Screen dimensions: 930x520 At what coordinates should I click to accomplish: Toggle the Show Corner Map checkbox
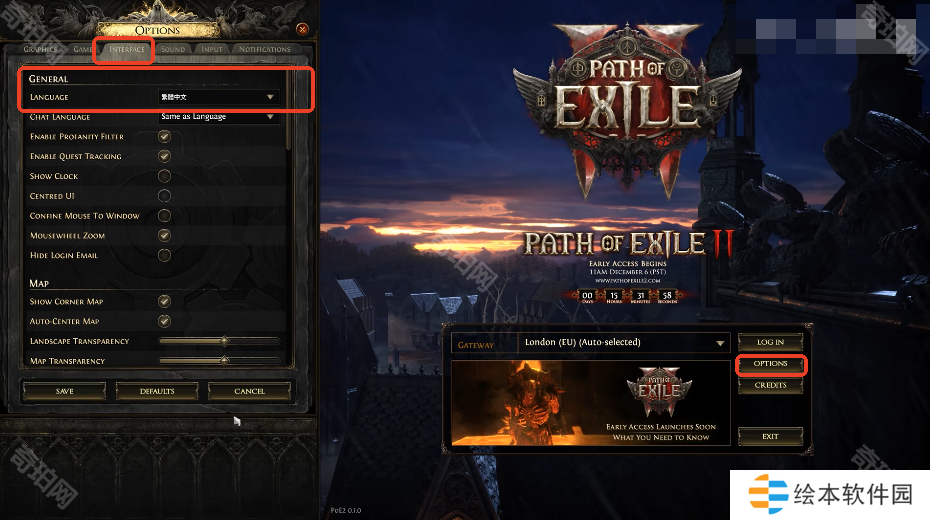click(x=164, y=301)
